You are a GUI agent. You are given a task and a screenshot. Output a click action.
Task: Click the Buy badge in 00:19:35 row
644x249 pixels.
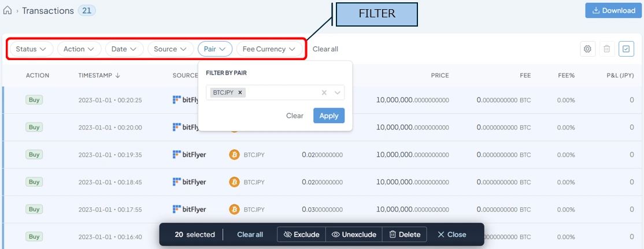pos(34,154)
